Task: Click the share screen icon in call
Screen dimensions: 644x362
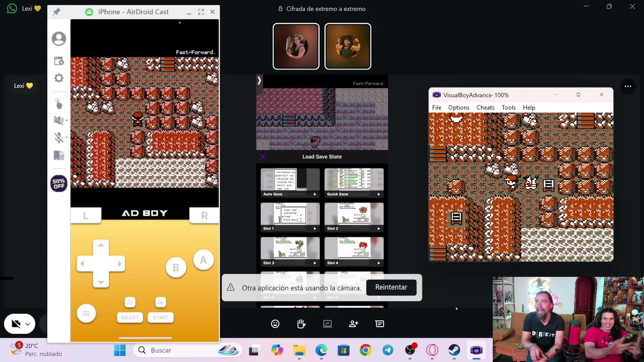Action: pos(328,324)
